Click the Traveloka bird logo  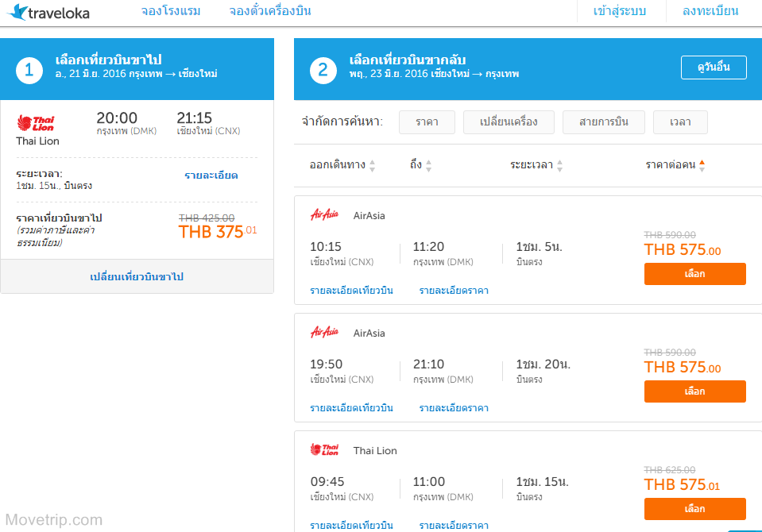pyautogui.click(x=16, y=12)
